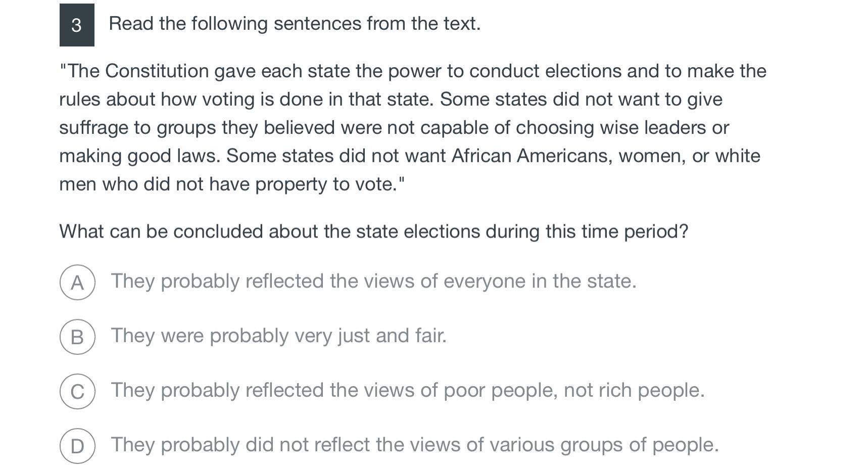Select answer choice A circle
The image size is (868, 470).
(x=77, y=282)
